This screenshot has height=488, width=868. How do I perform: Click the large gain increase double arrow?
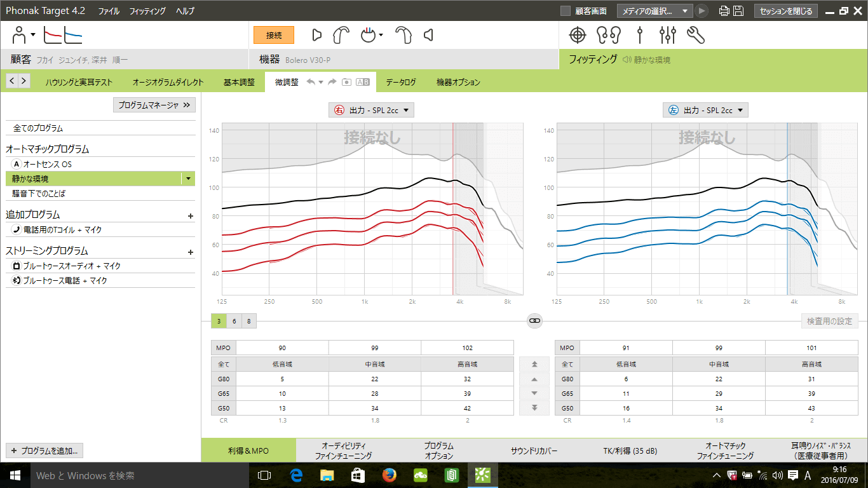click(x=535, y=364)
